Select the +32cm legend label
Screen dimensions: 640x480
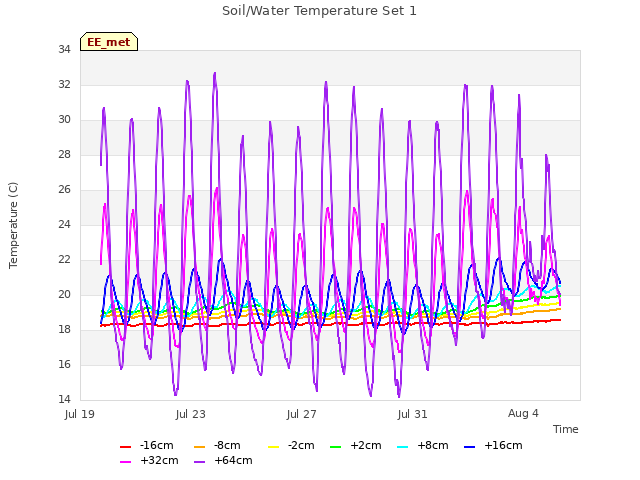coord(159,460)
